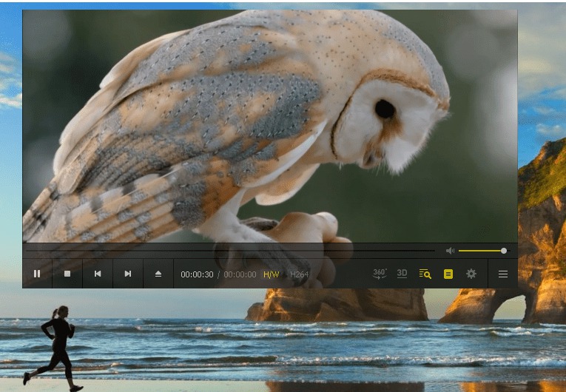
Task: Click the yellow volume slider handle
Action: (504, 251)
